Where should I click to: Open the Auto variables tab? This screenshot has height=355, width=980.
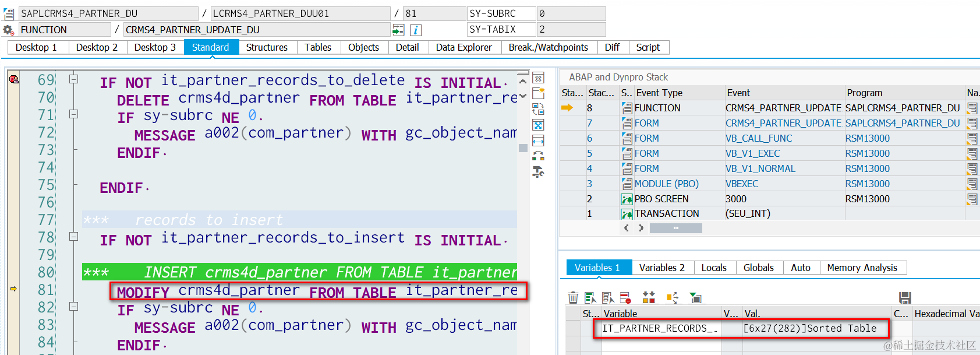[x=801, y=268]
